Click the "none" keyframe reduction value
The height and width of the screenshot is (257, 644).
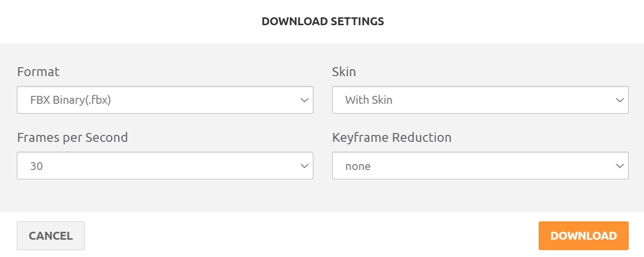click(358, 166)
